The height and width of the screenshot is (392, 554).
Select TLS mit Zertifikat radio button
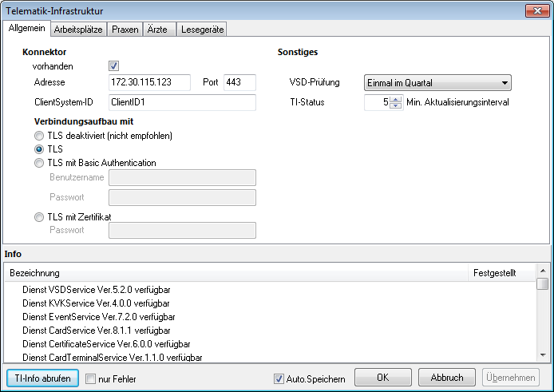click(39, 216)
